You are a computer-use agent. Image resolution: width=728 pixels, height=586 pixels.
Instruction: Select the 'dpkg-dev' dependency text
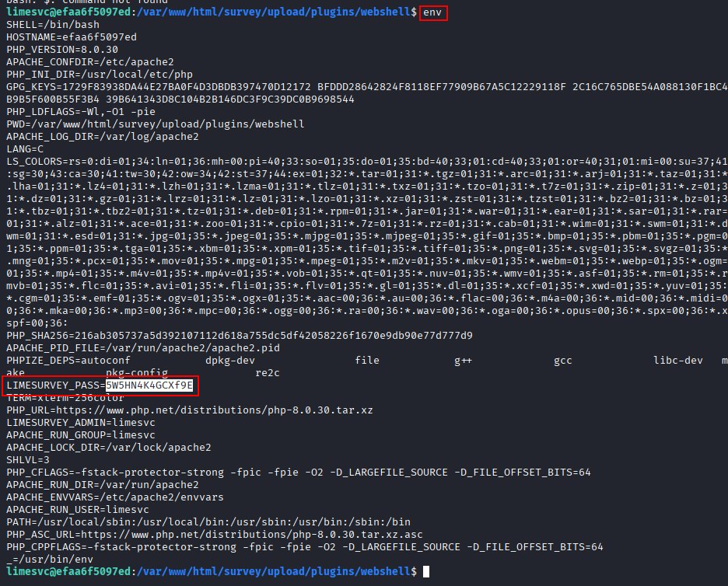click(229, 361)
